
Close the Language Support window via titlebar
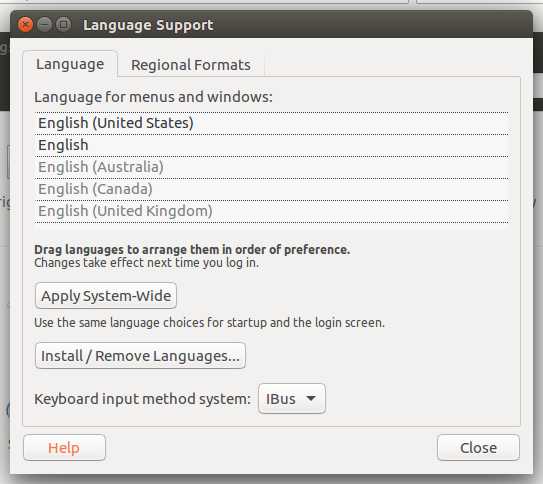coord(25,25)
